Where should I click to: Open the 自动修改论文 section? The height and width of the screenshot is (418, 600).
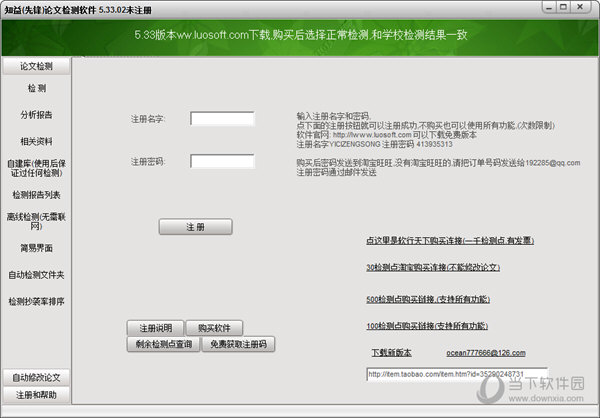tap(36, 377)
